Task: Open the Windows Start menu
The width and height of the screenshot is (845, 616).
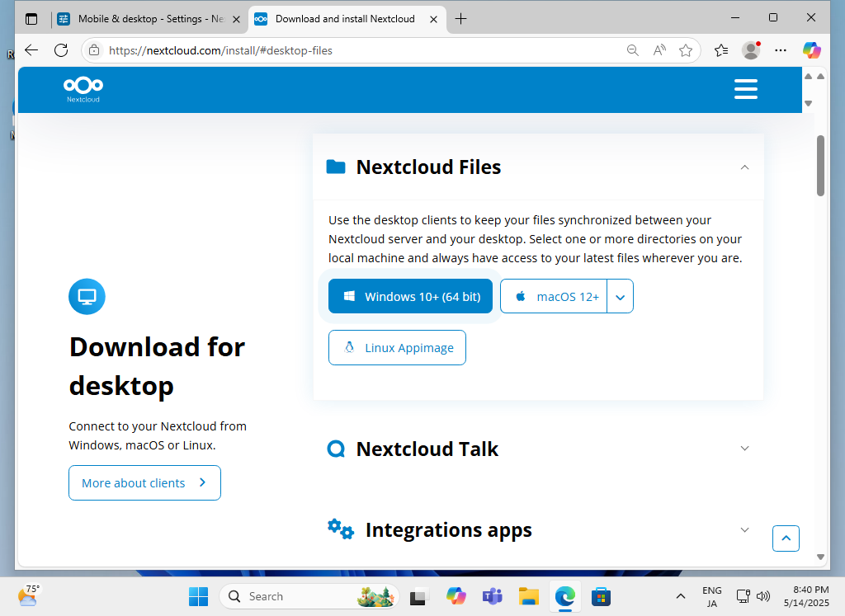Action: pos(198,596)
